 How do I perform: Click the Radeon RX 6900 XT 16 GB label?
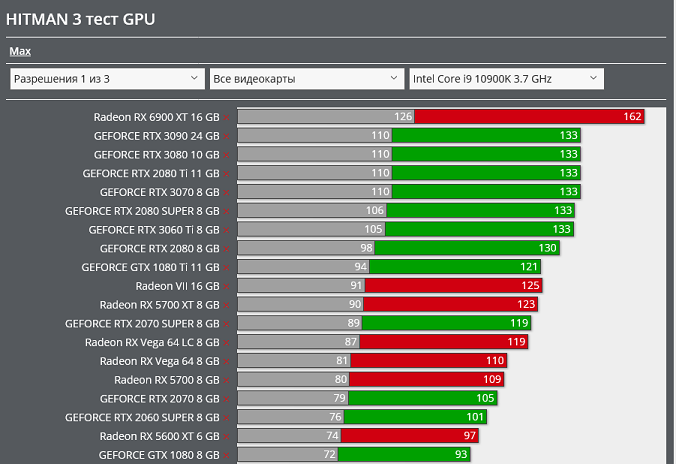click(x=156, y=117)
